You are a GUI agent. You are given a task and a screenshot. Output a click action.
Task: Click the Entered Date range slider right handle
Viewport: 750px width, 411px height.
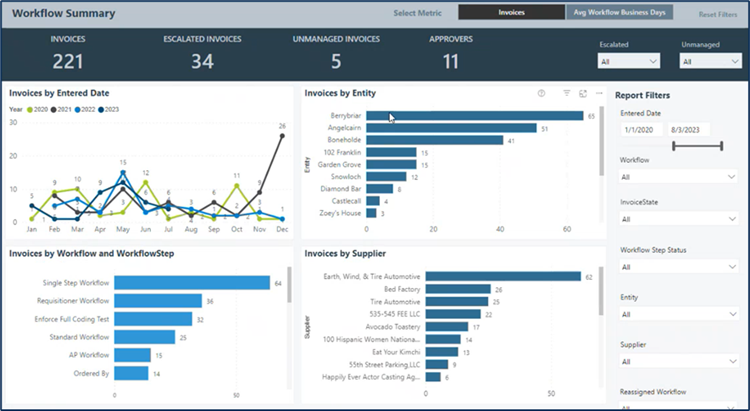(x=721, y=146)
